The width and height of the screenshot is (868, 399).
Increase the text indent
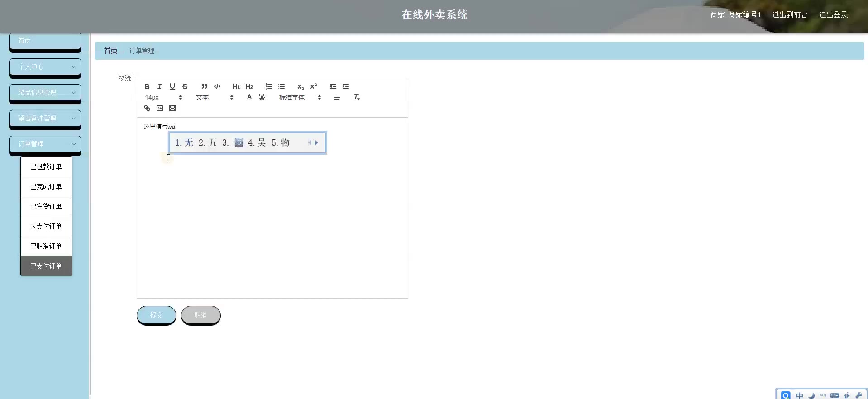tap(346, 86)
